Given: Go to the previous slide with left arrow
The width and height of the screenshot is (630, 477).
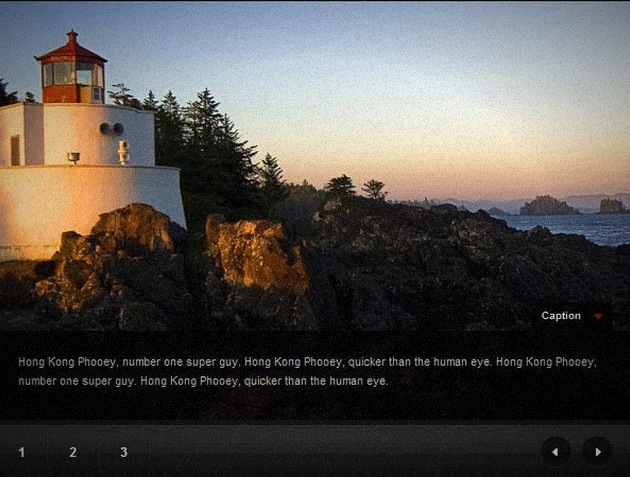Looking at the screenshot, I should click(x=556, y=452).
